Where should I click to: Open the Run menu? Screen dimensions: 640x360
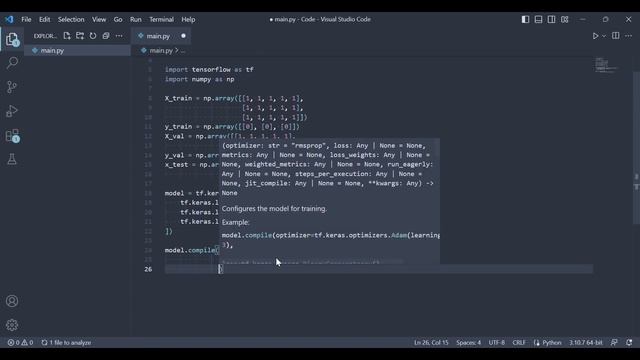[136, 19]
